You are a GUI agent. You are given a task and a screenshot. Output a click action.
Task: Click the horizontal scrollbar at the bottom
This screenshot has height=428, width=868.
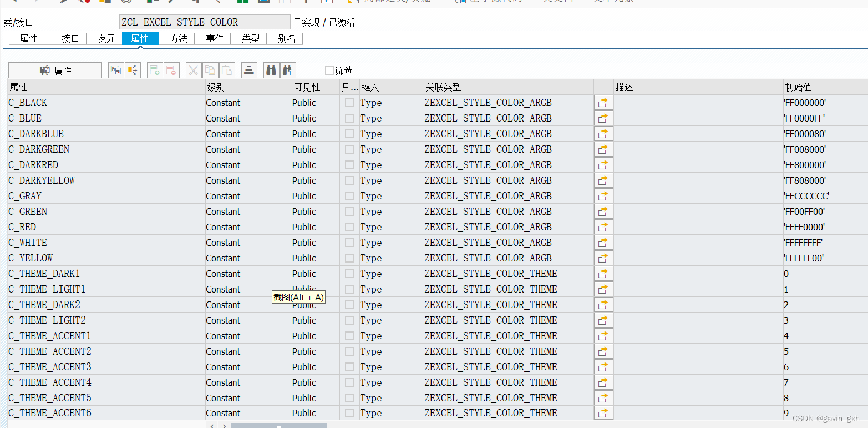pyautogui.click(x=279, y=425)
